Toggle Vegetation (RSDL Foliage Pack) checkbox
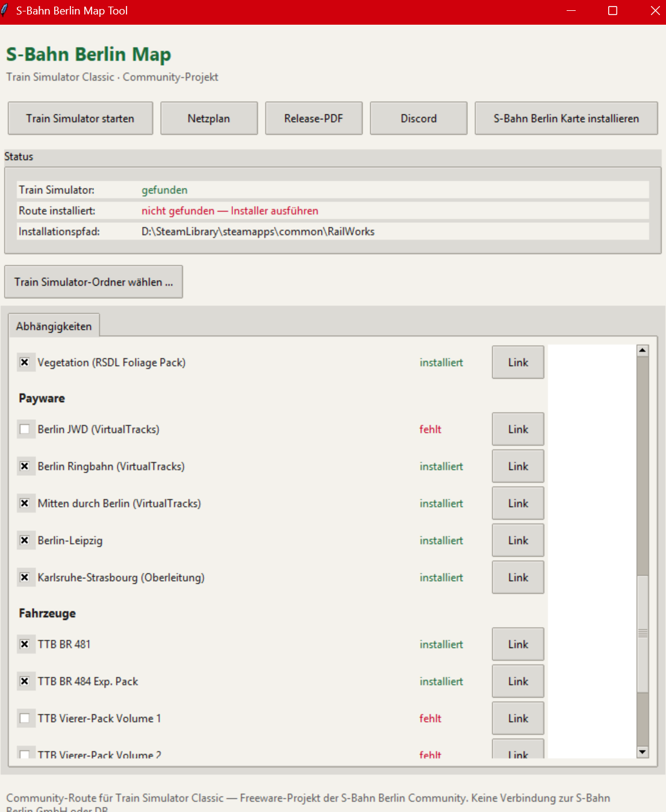The height and width of the screenshot is (812, 666). [x=25, y=363]
